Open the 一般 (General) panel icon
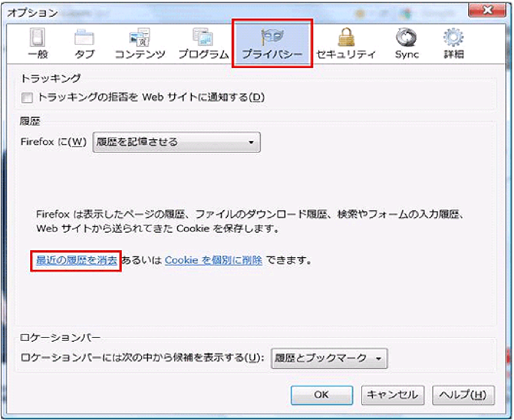The height and width of the screenshot is (420, 514). click(x=37, y=37)
